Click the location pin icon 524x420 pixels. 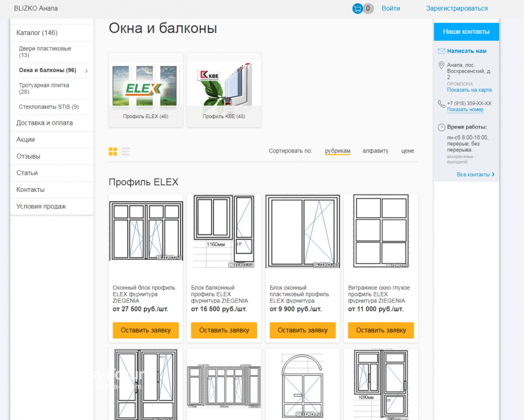click(x=441, y=65)
